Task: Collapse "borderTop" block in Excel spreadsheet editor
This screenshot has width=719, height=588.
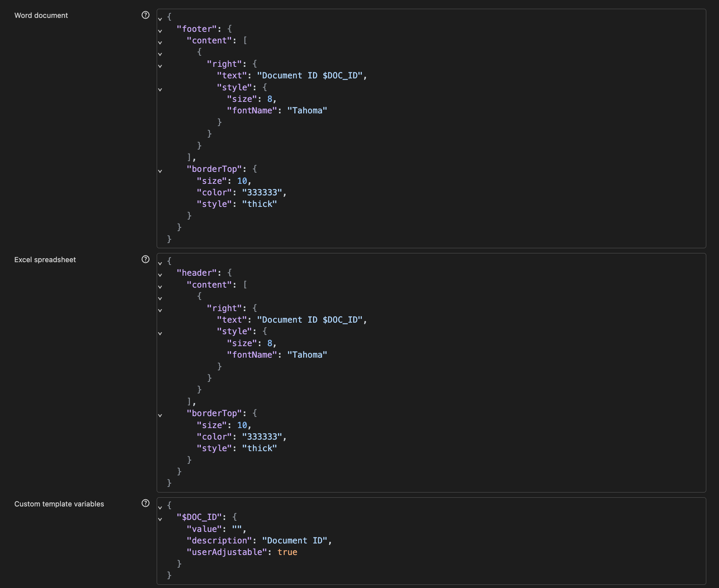Action: point(160,415)
